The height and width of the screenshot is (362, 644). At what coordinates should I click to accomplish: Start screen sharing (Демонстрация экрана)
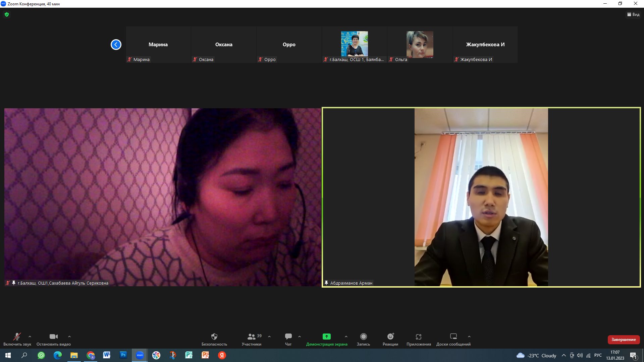(326, 337)
